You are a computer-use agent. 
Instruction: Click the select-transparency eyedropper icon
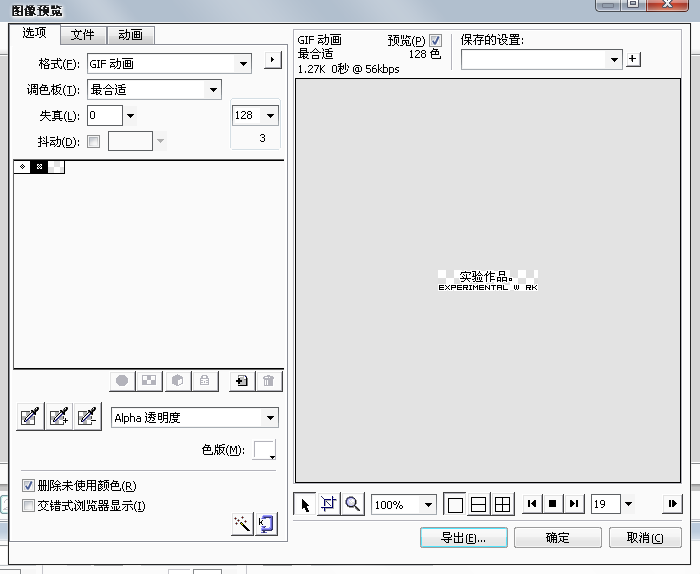pyautogui.click(x=30, y=417)
